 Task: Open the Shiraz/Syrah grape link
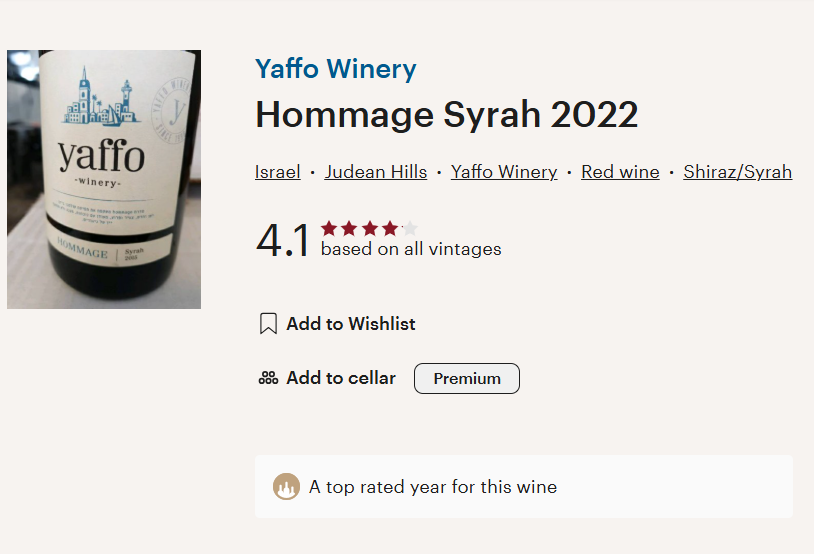point(737,172)
